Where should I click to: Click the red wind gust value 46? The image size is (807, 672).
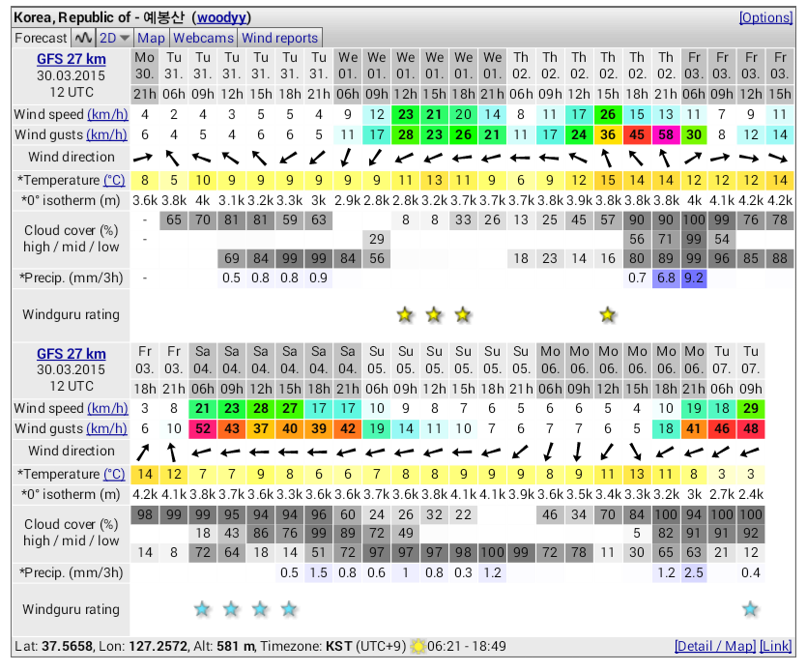point(722,429)
